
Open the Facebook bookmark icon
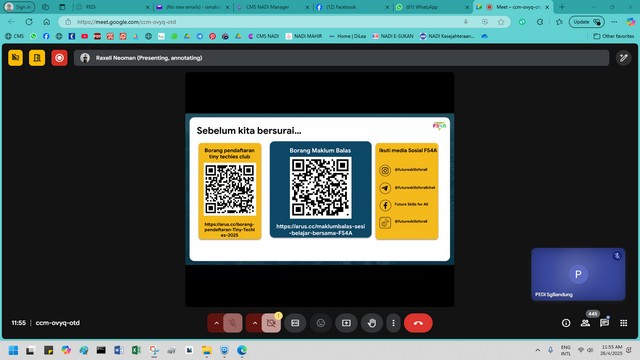tap(46, 36)
